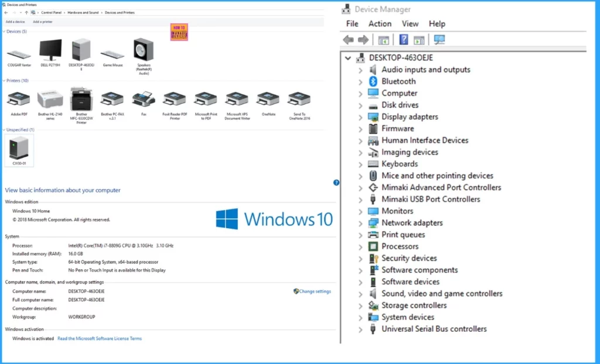Select the Microsoft Print to PDF icon
This screenshot has width=600, height=364.
pos(206,99)
